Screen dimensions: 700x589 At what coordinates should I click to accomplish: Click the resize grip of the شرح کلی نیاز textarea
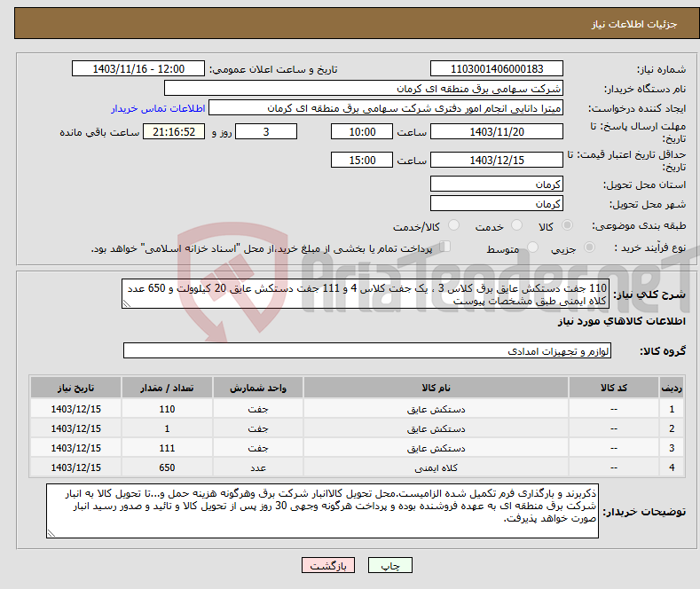(127, 303)
